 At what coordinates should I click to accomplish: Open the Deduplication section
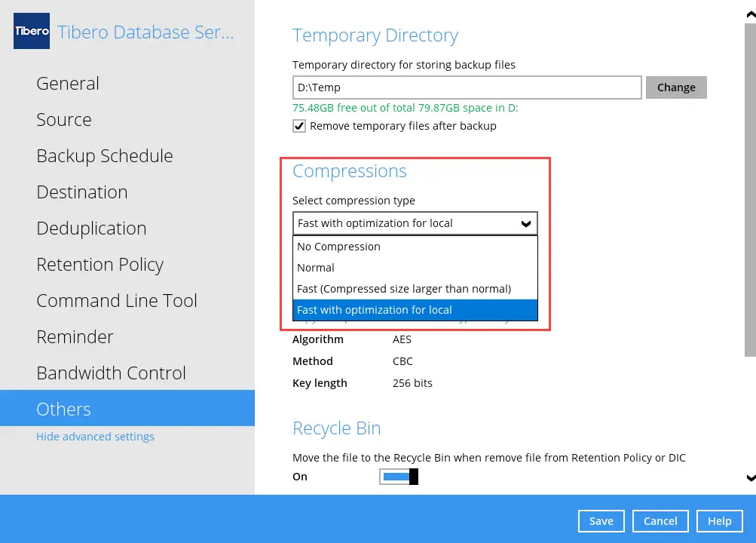pyautogui.click(x=91, y=229)
